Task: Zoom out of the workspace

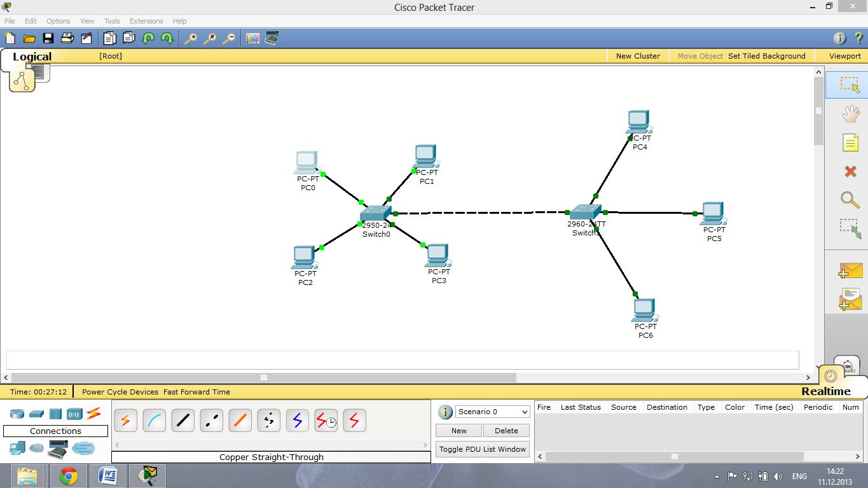Action: [x=229, y=38]
